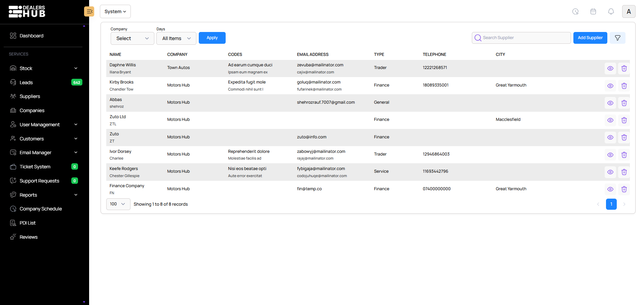Click the clock history icon in header
The image size is (644, 305).
tap(575, 11)
